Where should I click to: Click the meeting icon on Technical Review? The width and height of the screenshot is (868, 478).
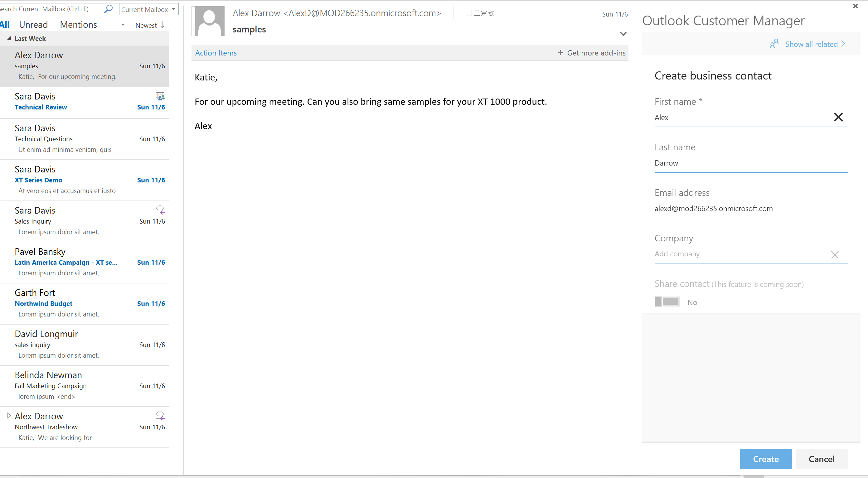(x=160, y=96)
